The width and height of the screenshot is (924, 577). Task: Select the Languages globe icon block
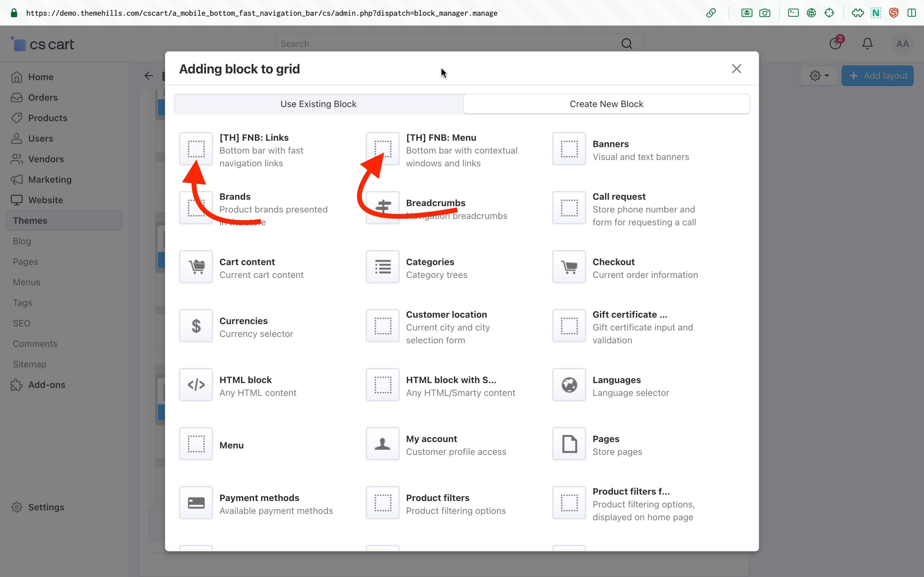point(569,385)
